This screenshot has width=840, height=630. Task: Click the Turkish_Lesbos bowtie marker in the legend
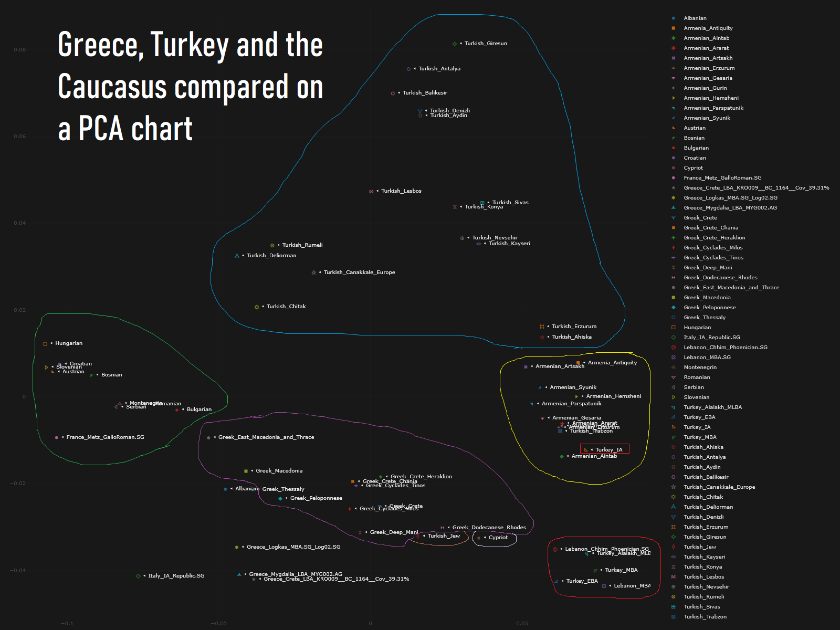pos(674,577)
